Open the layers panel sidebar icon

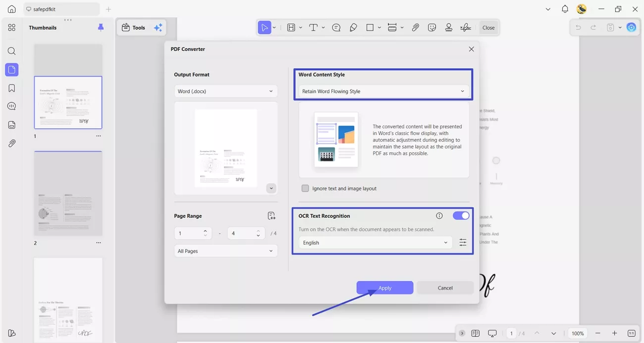(12, 125)
